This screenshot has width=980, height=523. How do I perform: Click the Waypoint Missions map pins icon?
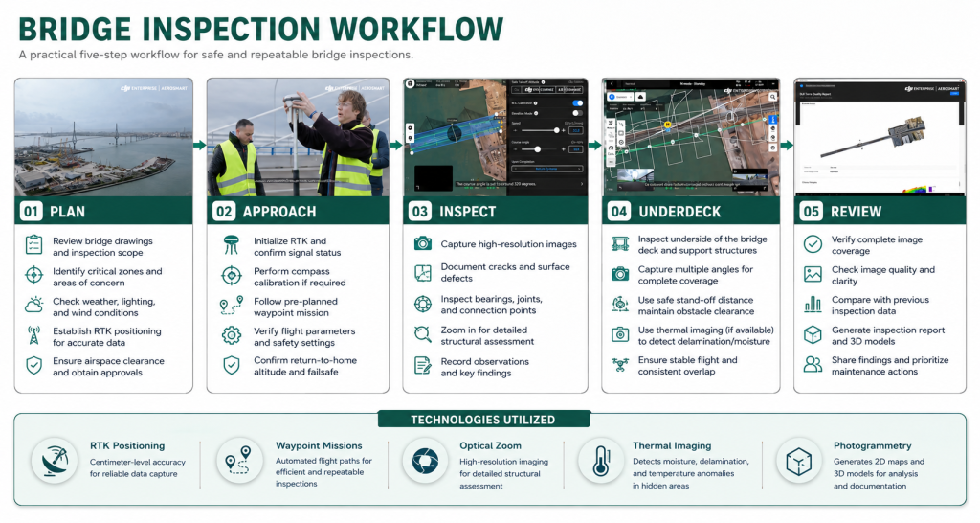[x=239, y=461]
